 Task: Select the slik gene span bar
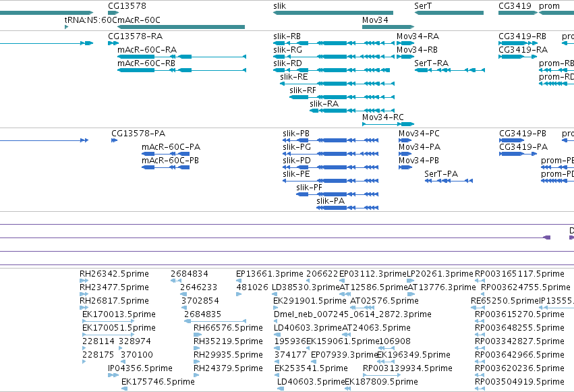(333, 13)
